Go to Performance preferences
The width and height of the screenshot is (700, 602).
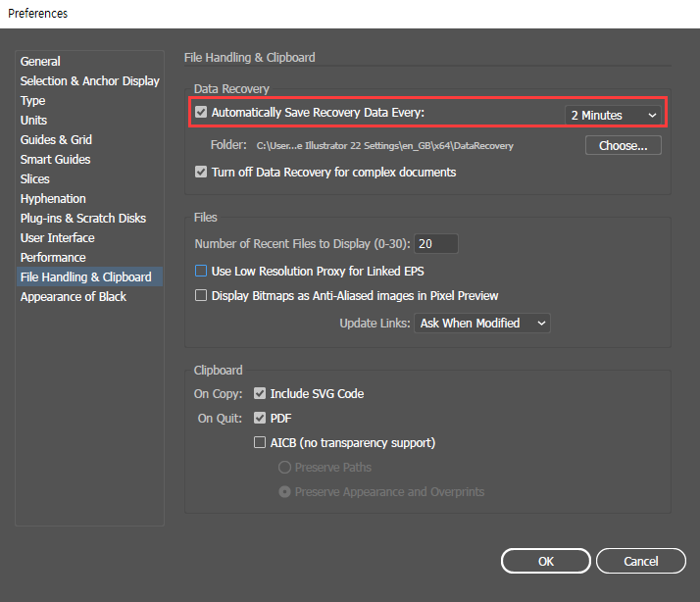89,258
